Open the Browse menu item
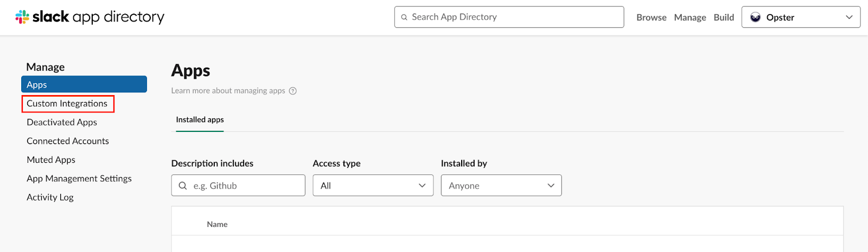Image resolution: width=868 pixels, height=252 pixels. [652, 17]
